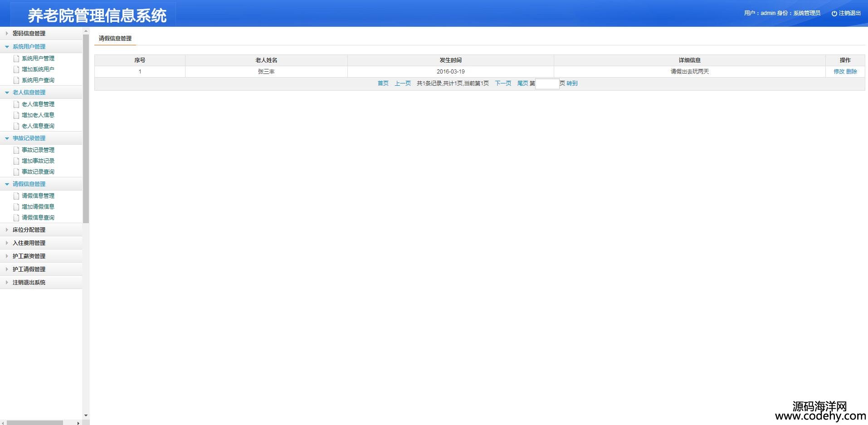
Task: Click sidebar vertical scrollbar thumb
Action: coord(86,129)
